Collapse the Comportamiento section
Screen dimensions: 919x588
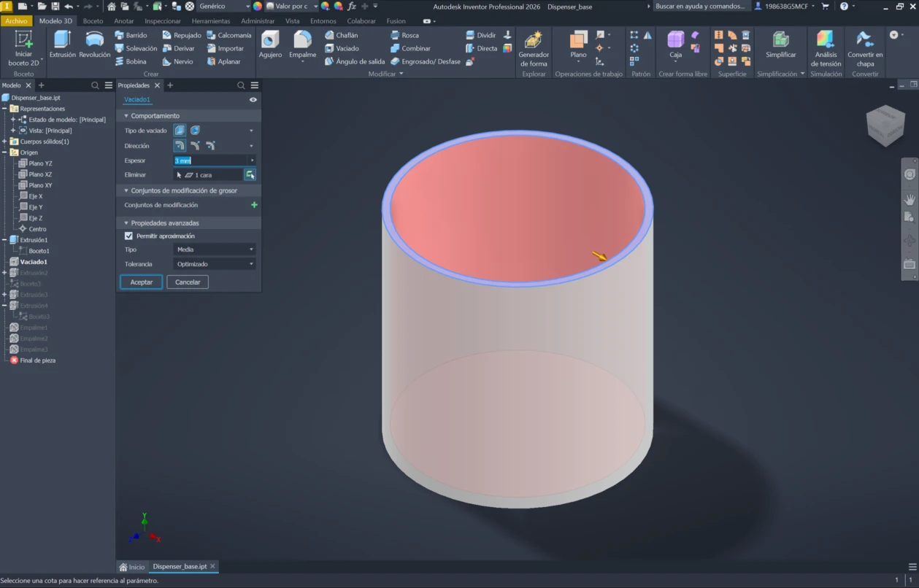coord(126,116)
